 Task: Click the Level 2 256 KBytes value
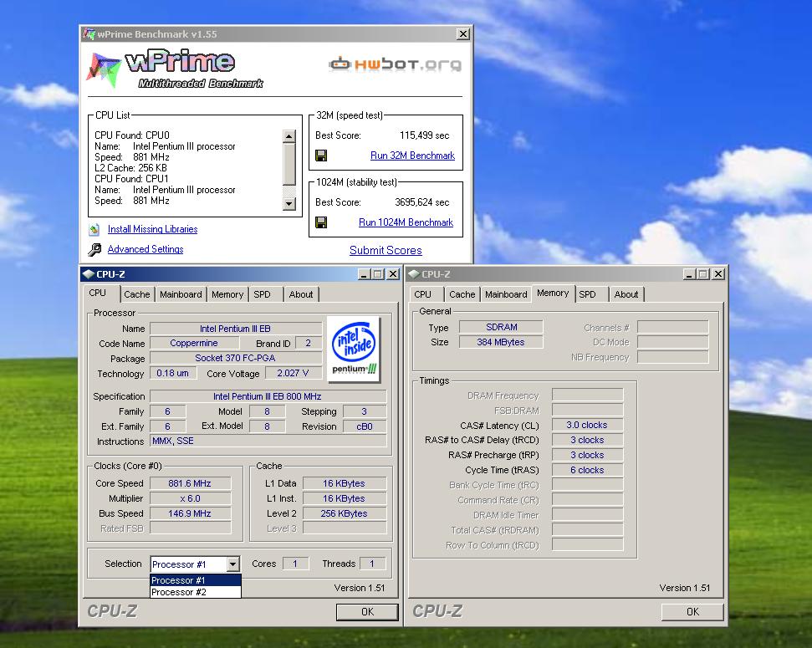tap(345, 513)
